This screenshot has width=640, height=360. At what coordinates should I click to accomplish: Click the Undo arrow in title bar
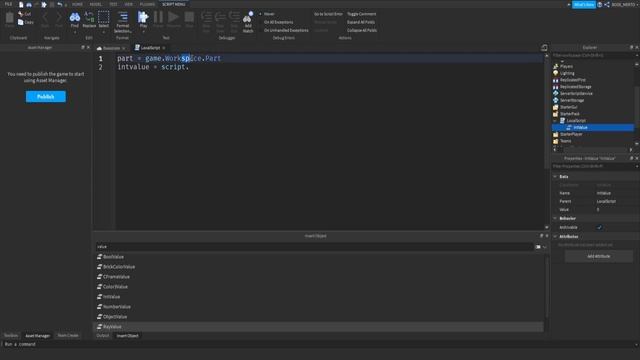60,4
